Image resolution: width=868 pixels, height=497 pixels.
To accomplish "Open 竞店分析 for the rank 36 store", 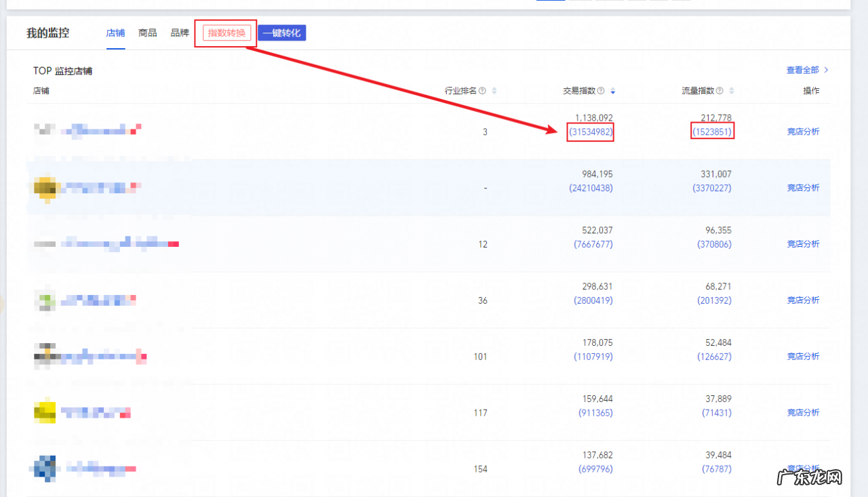I will click(803, 300).
